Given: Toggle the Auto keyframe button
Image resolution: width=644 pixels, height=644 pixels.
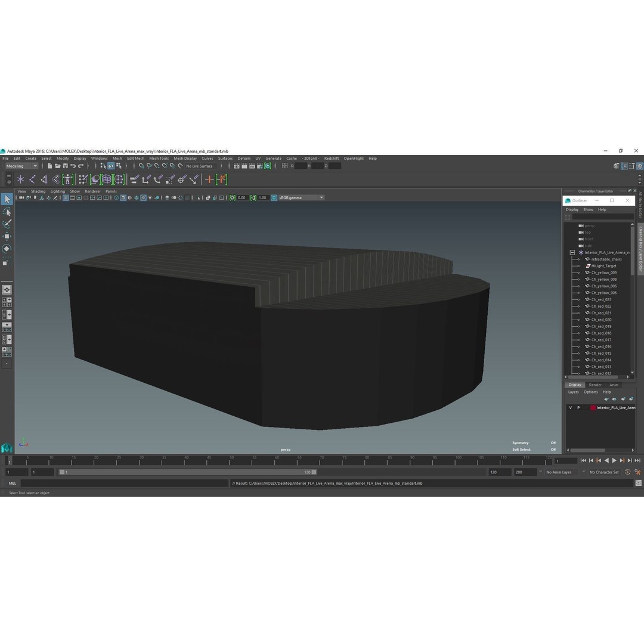Looking at the screenshot, I should coord(627,472).
